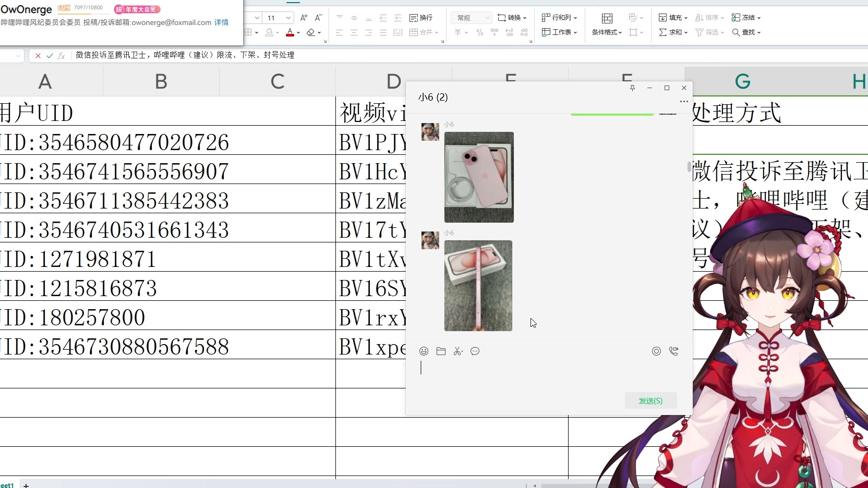Viewport: 868px width, 488px height.
Task: Center cell text horizontally
Action: pyautogui.click(x=354, y=32)
